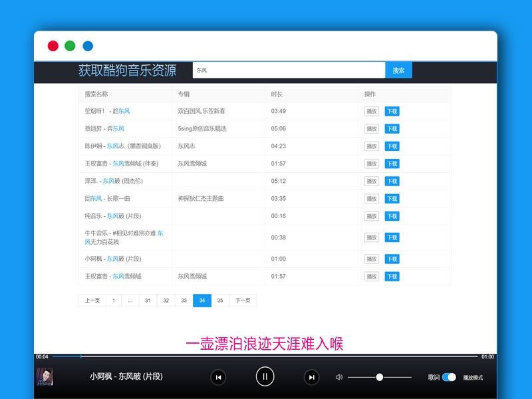
Task: Click the album art thumbnail of 小阿枫
Action: 45,377
